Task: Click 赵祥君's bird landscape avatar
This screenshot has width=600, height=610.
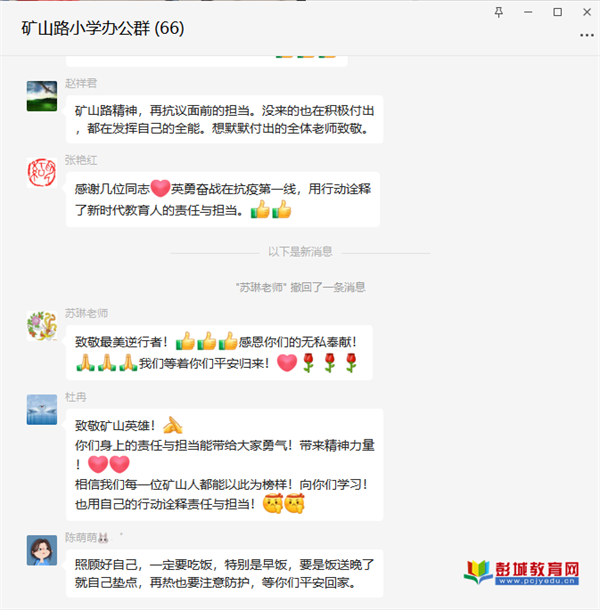Action: tap(42, 96)
